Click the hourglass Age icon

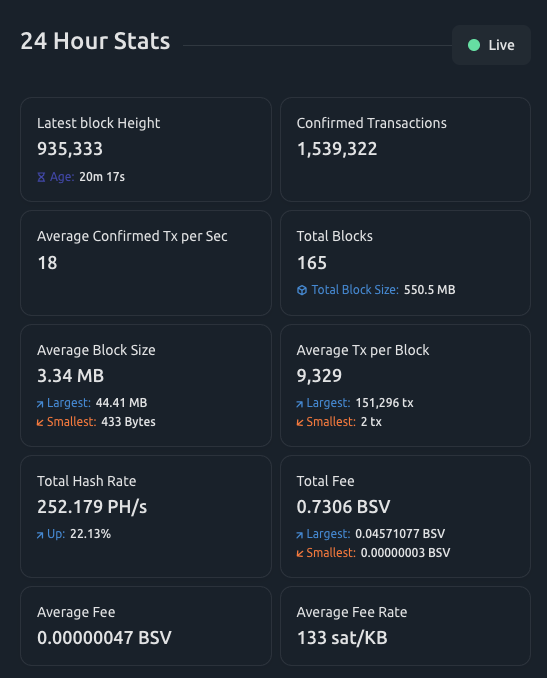(x=41, y=177)
